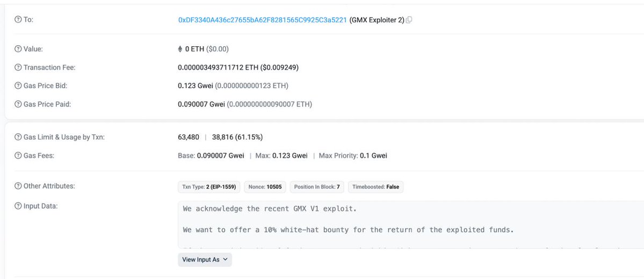
Task: Click the Ethereum icon next to 0 ETH
Action: pos(180,49)
